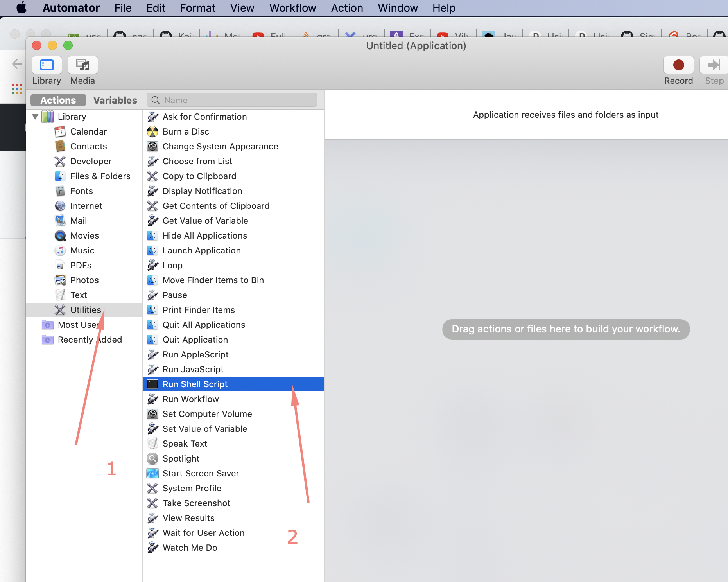Open the Recently Added smart folder
This screenshot has width=728, height=582.
(84, 339)
